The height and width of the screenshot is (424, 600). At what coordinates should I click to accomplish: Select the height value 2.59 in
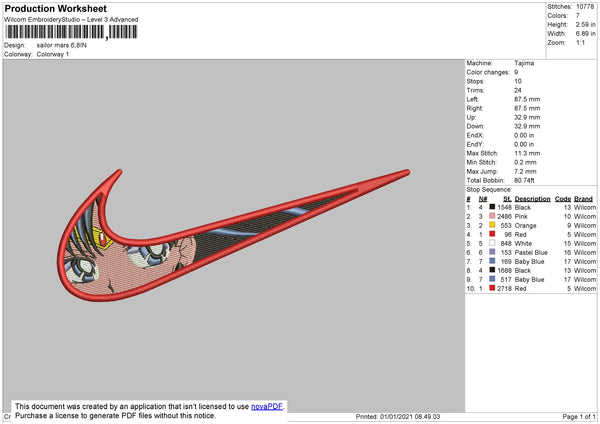pyautogui.click(x=585, y=24)
